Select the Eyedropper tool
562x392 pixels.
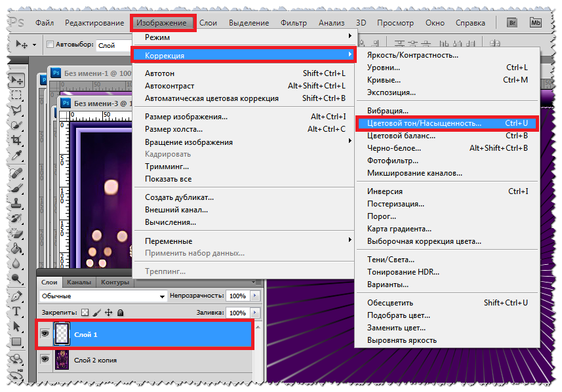[x=16, y=155]
